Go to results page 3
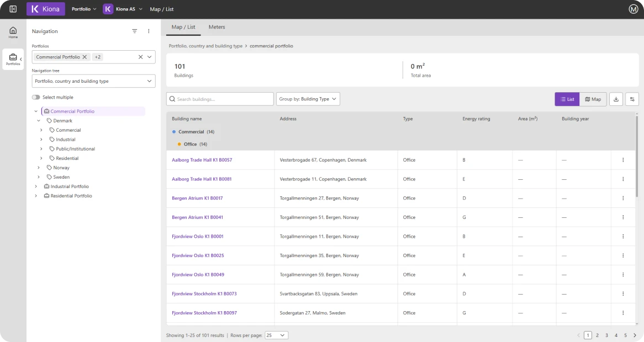Image resolution: width=644 pixels, height=342 pixels. [606, 335]
